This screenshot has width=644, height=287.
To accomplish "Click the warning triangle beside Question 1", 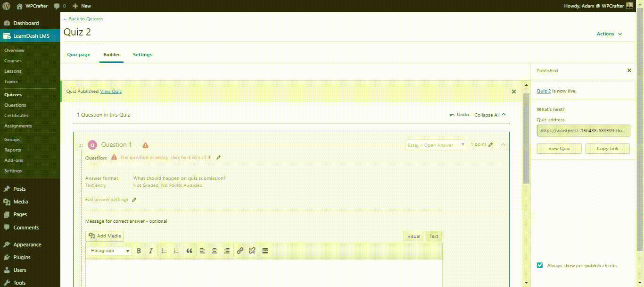I will click(x=145, y=145).
